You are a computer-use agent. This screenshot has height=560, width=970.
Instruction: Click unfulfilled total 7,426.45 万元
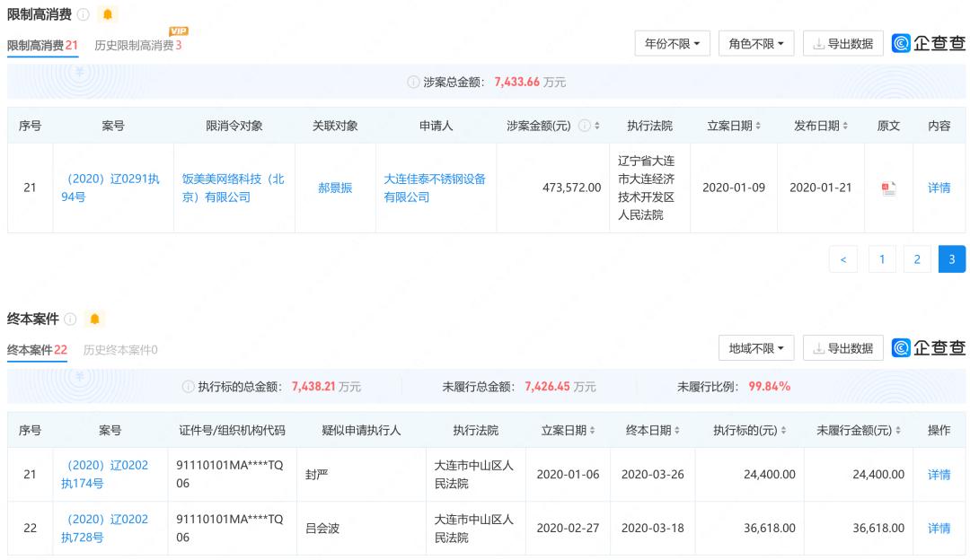coord(560,387)
